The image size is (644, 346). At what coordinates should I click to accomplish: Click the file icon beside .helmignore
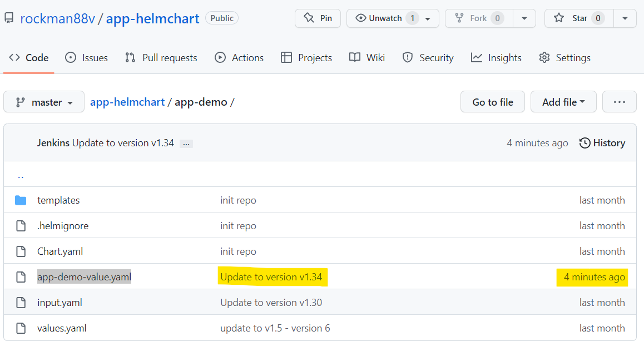coord(21,226)
